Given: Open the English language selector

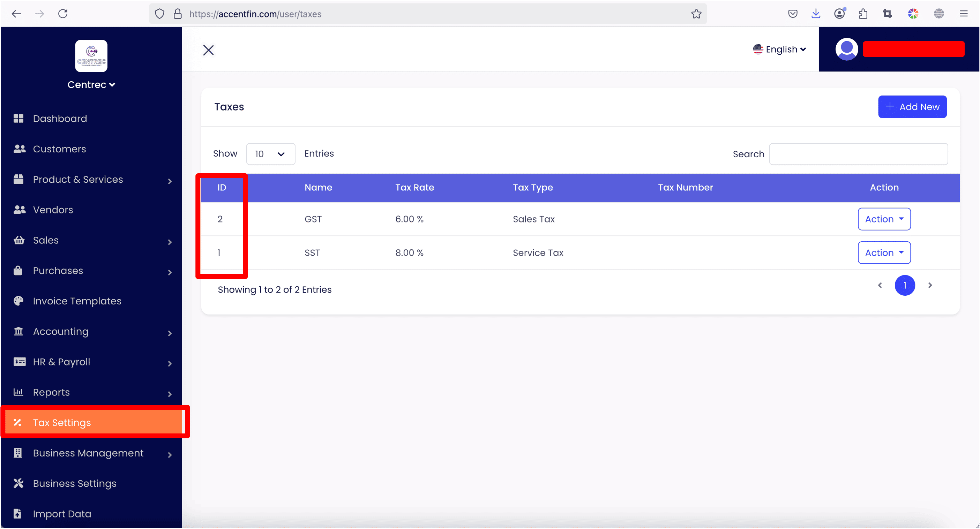Looking at the screenshot, I should pyautogui.click(x=779, y=50).
